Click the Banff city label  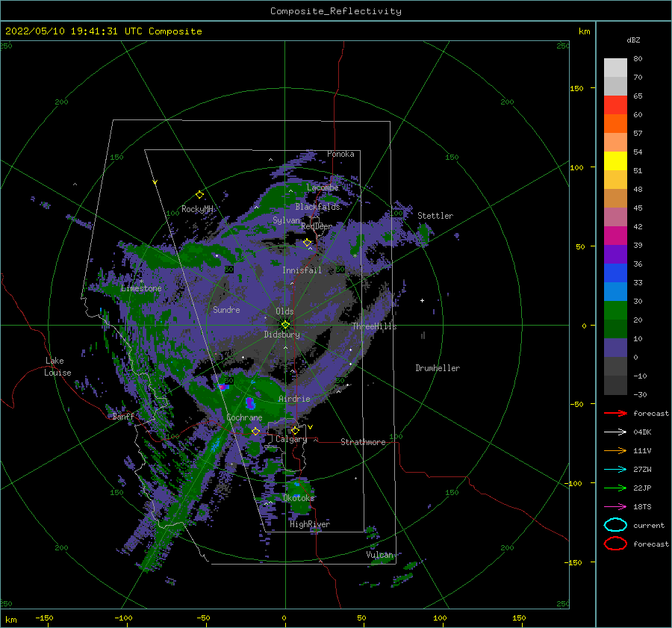tap(123, 417)
